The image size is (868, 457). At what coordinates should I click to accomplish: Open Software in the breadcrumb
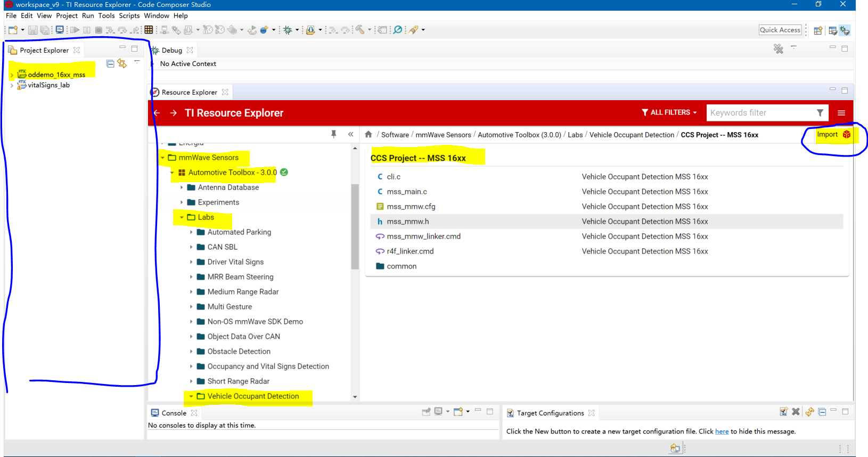(x=395, y=135)
